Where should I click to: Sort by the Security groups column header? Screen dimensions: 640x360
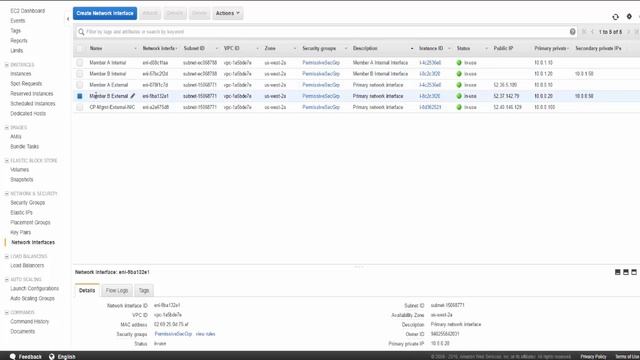coord(319,48)
